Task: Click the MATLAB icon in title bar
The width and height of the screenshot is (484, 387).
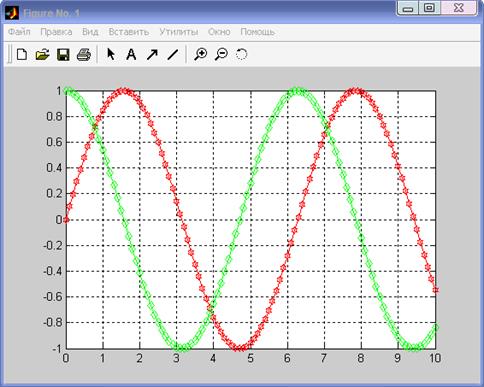Action: coord(12,13)
